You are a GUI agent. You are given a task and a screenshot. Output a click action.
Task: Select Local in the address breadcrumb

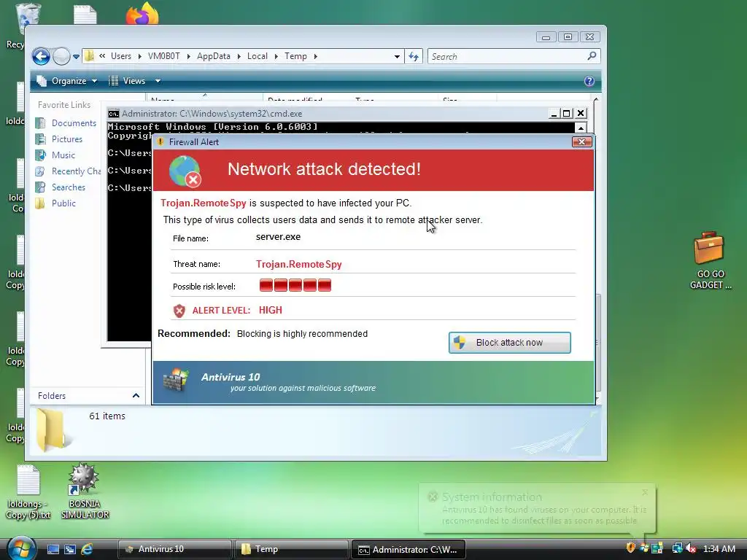coord(258,56)
